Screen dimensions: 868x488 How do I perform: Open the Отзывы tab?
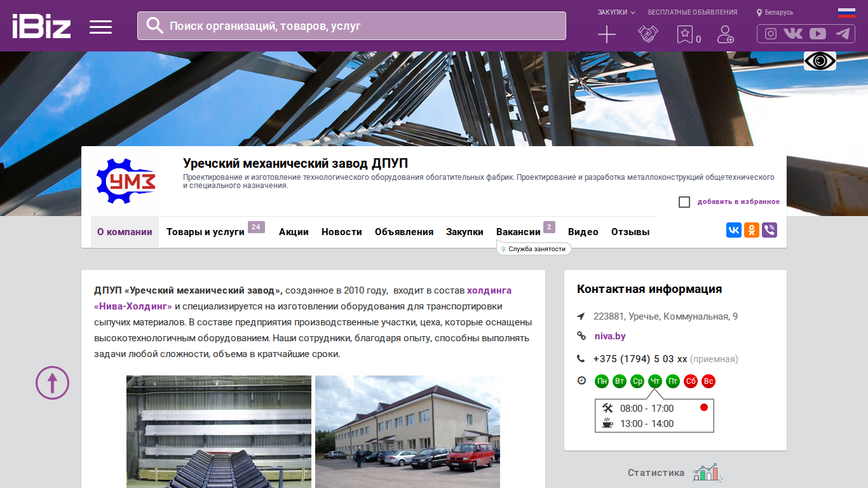click(x=630, y=232)
